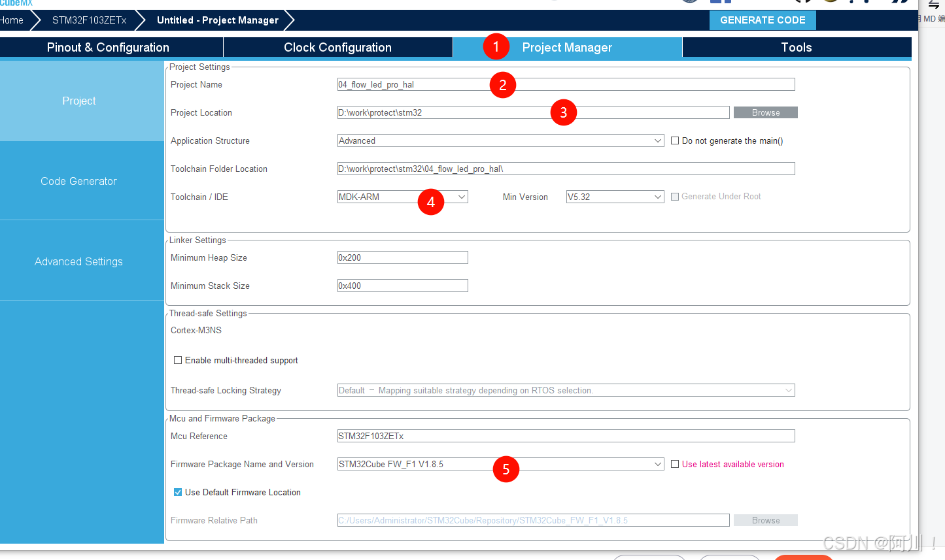
Task: Switch to the Clock Configuration tab
Action: click(x=337, y=47)
